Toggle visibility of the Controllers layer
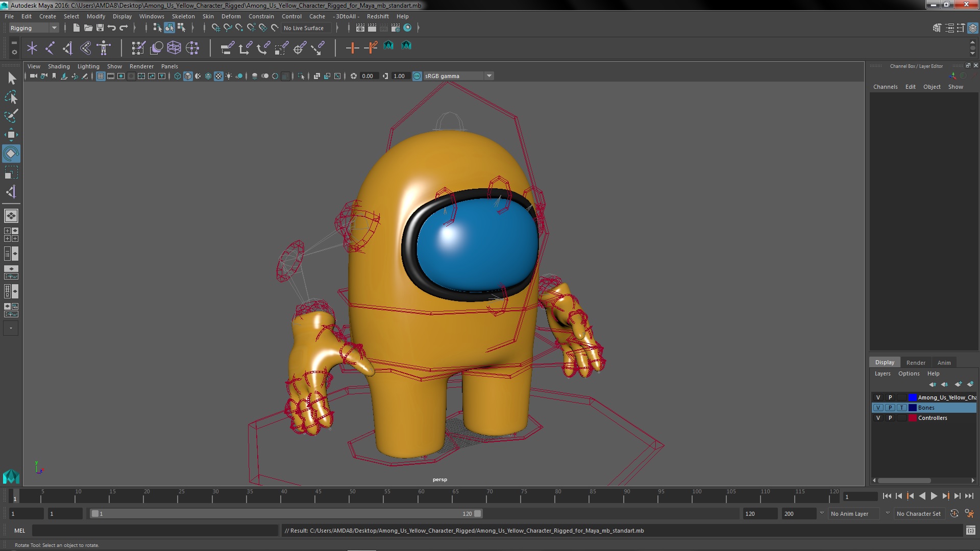The height and width of the screenshot is (551, 980). (x=878, y=418)
